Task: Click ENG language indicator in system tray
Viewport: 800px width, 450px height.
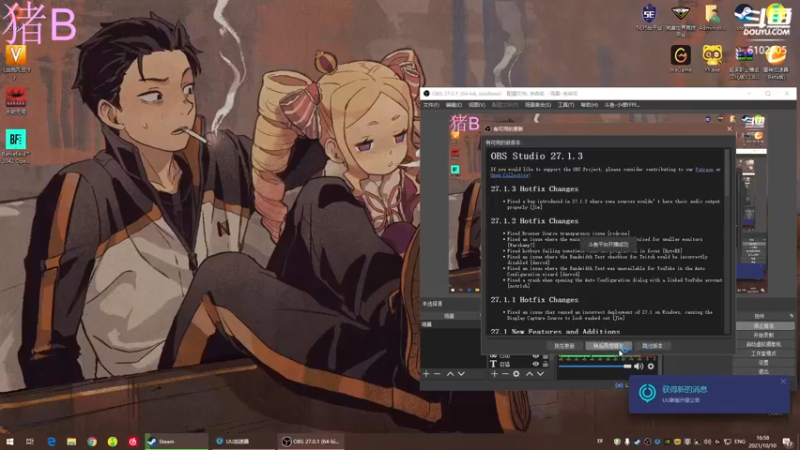Action: pyautogui.click(x=739, y=441)
